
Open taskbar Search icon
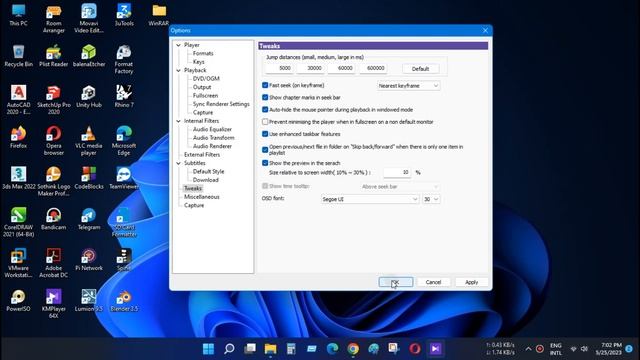229,349
